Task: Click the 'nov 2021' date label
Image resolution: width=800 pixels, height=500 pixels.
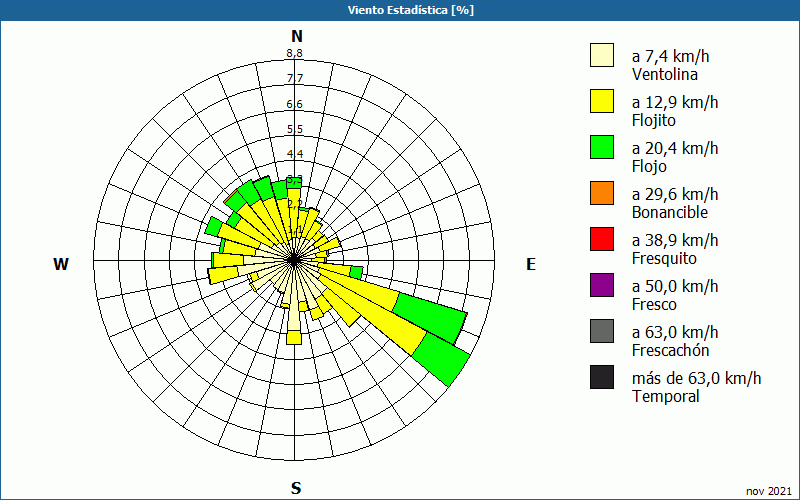Action: (x=769, y=491)
